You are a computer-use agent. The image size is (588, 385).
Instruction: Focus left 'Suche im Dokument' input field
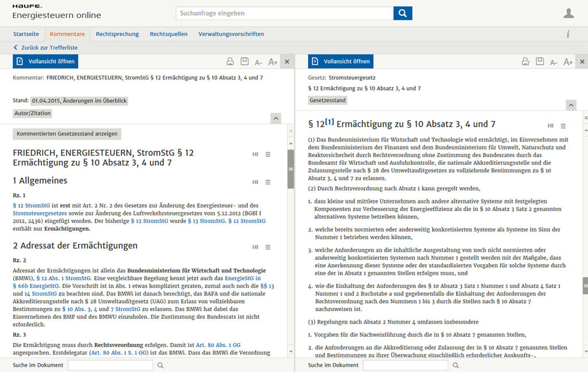110,365
